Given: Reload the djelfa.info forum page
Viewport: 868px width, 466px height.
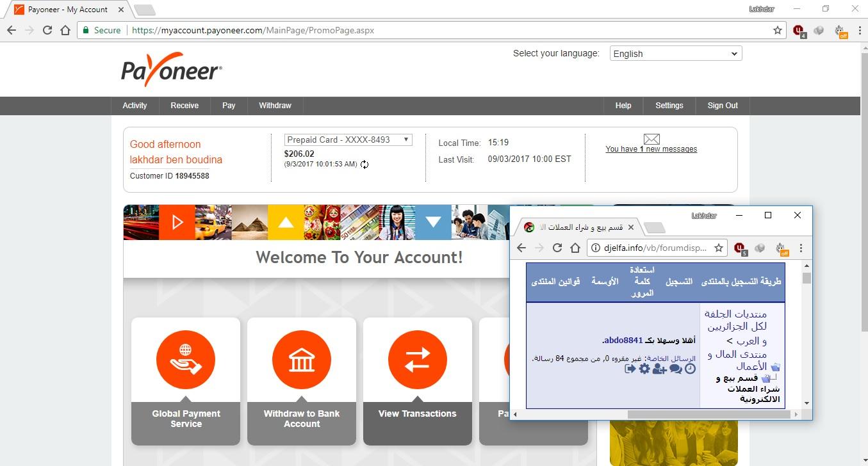Looking at the screenshot, I should pyautogui.click(x=557, y=248).
